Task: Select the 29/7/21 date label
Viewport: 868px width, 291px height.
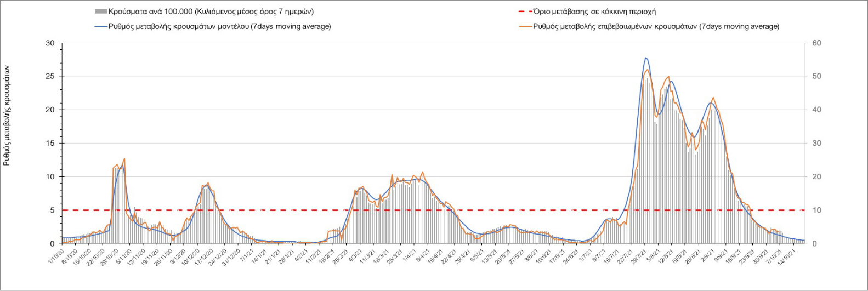Action: tap(638, 256)
